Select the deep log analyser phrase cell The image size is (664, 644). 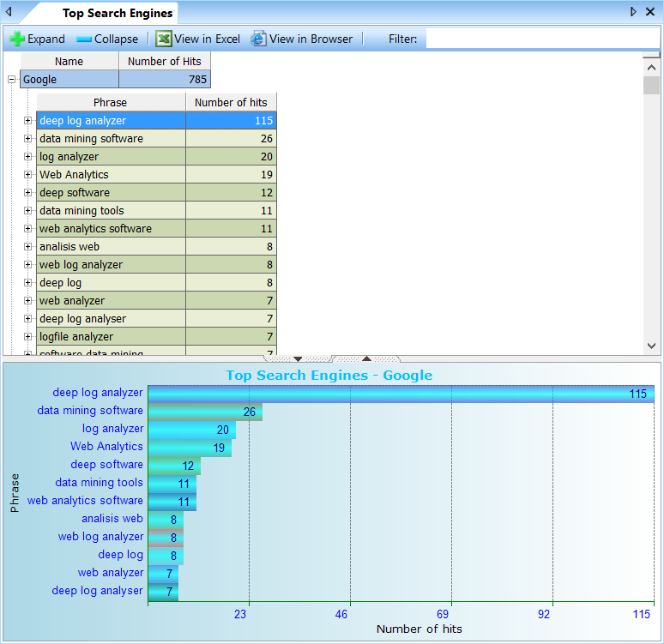click(x=111, y=318)
